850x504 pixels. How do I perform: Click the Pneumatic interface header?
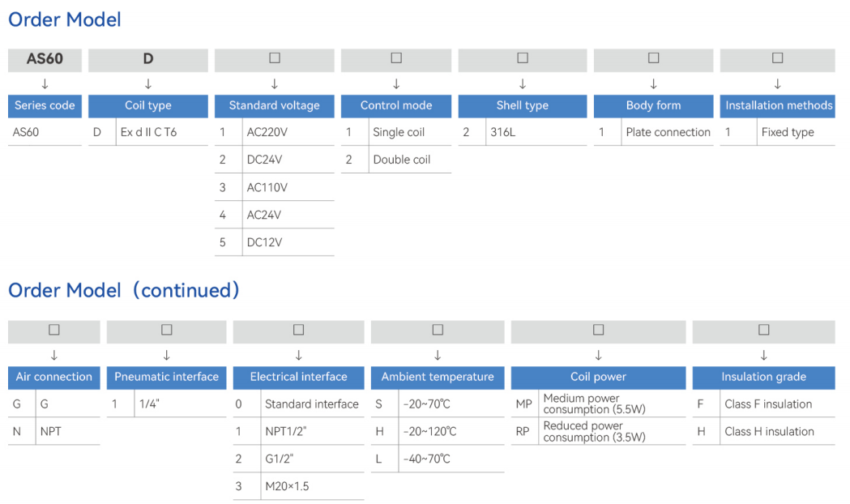166,377
